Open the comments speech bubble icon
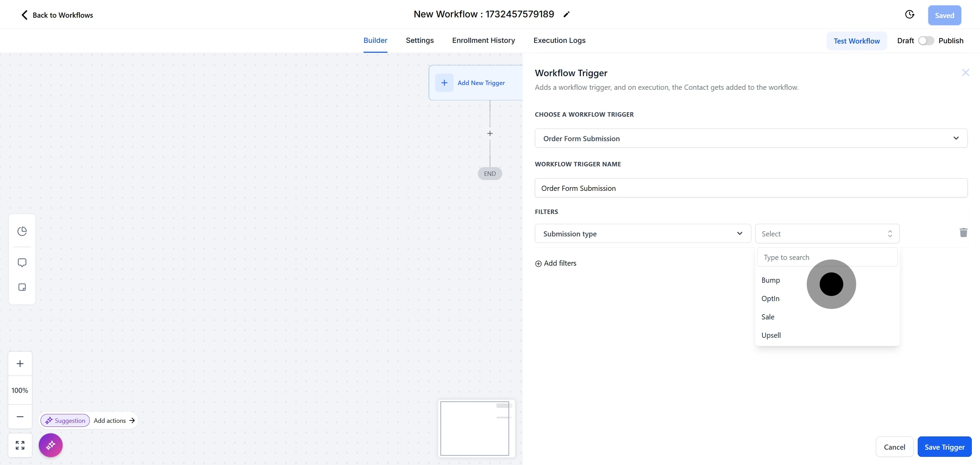Screen dimensions: 980x465 coord(22,263)
